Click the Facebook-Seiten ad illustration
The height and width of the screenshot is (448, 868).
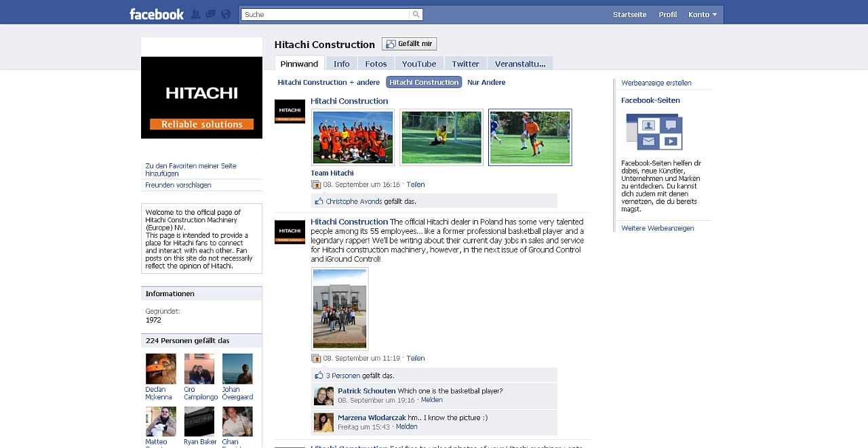(654, 131)
